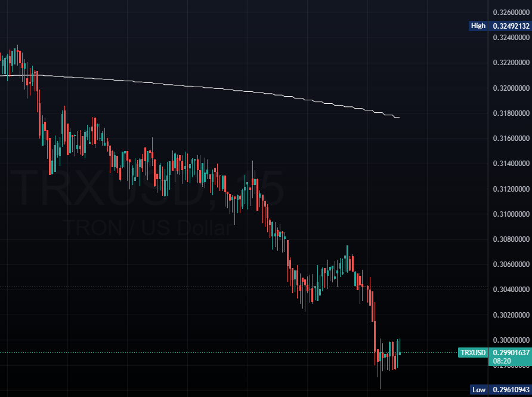Image resolution: width=532 pixels, height=397 pixels.
Task: Click the 0.31400000 price axis label
Action: click(511, 164)
